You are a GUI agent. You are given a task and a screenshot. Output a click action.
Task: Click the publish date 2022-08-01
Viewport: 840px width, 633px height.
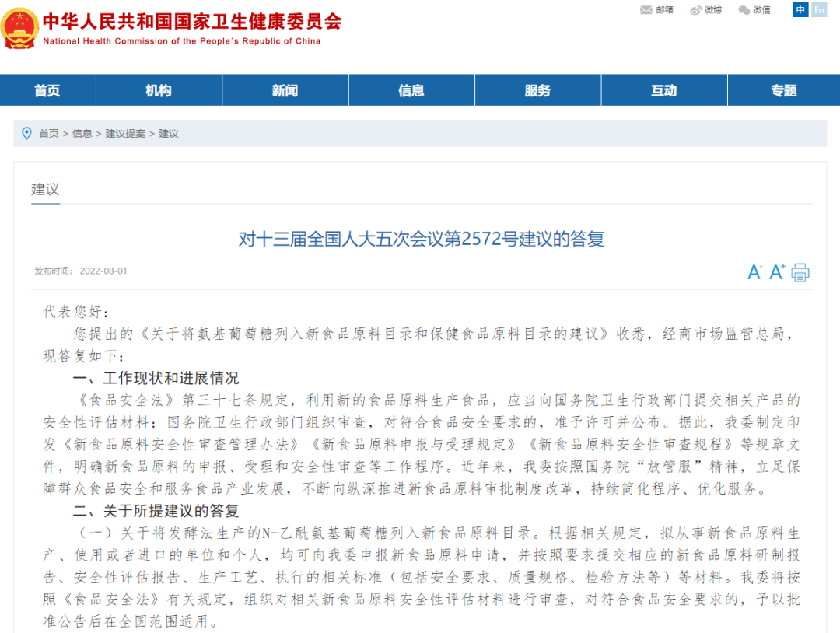coord(103,271)
